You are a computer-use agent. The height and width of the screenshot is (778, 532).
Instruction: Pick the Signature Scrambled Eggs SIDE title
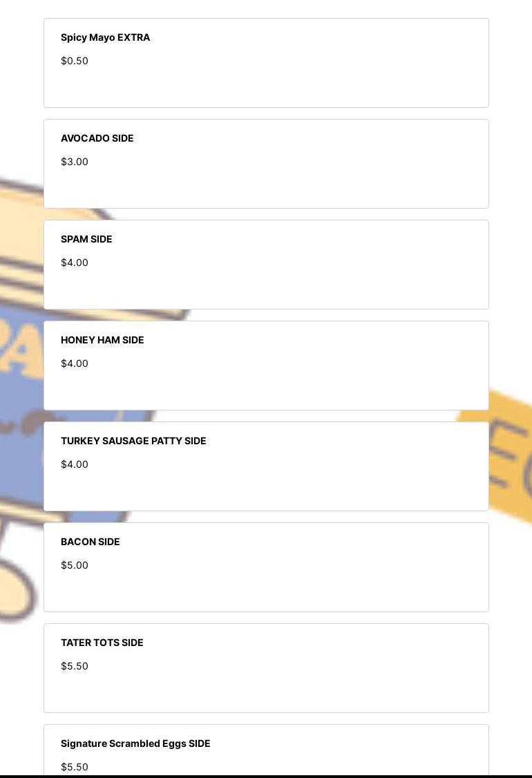coord(135,744)
